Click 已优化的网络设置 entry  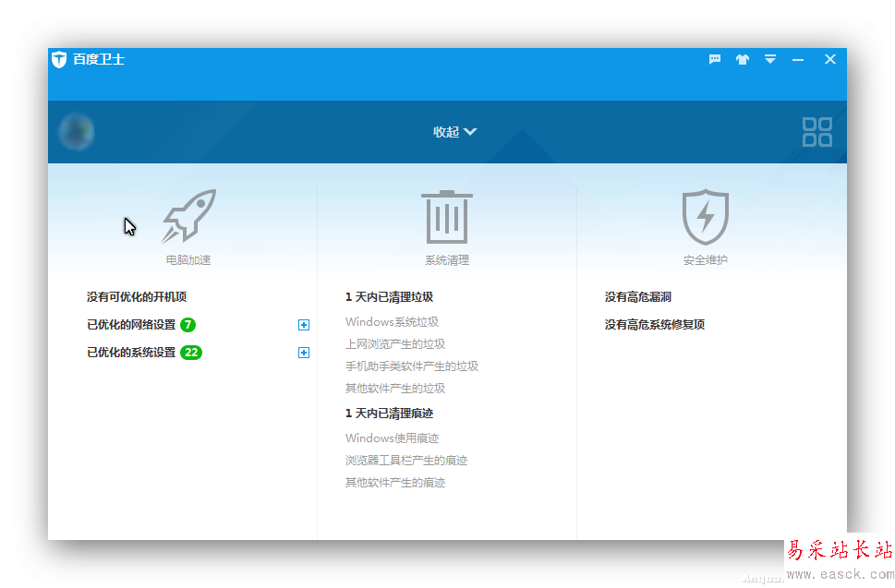[x=131, y=325]
